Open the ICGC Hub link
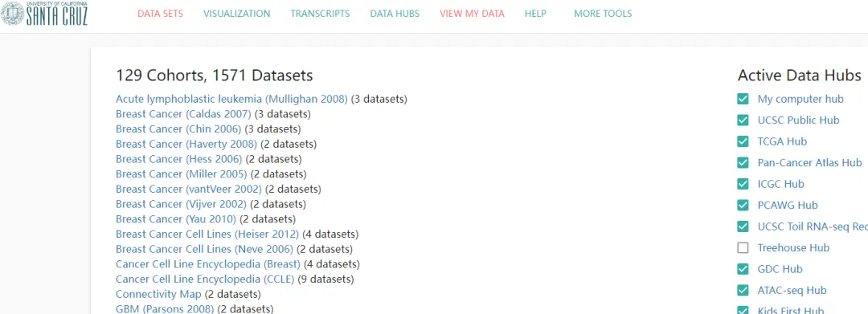 [780, 184]
